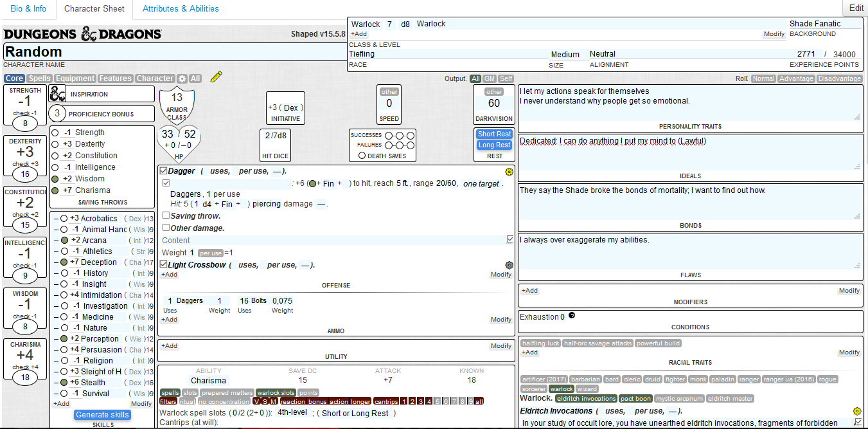
Task: Toggle Strength saving throw proficiency
Action: pyautogui.click(x=55, y=132)
